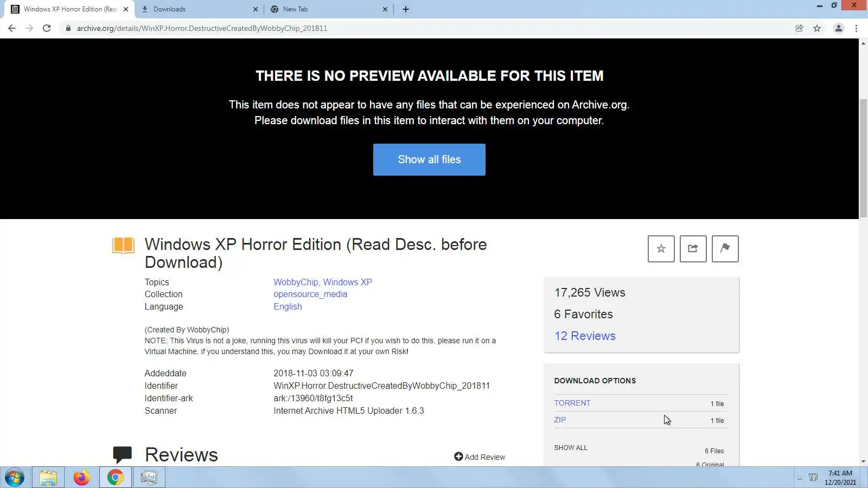Click the browser Back arrow

click(12, 28)
